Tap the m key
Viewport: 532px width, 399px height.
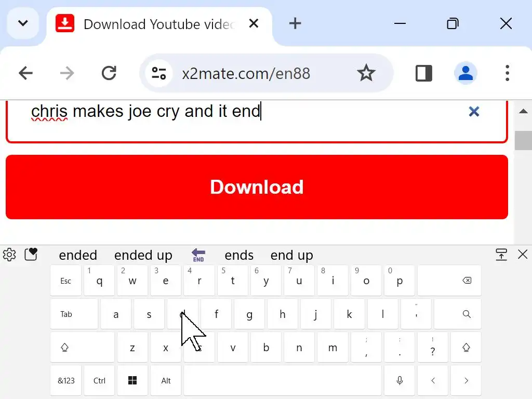tap(332, 348)
